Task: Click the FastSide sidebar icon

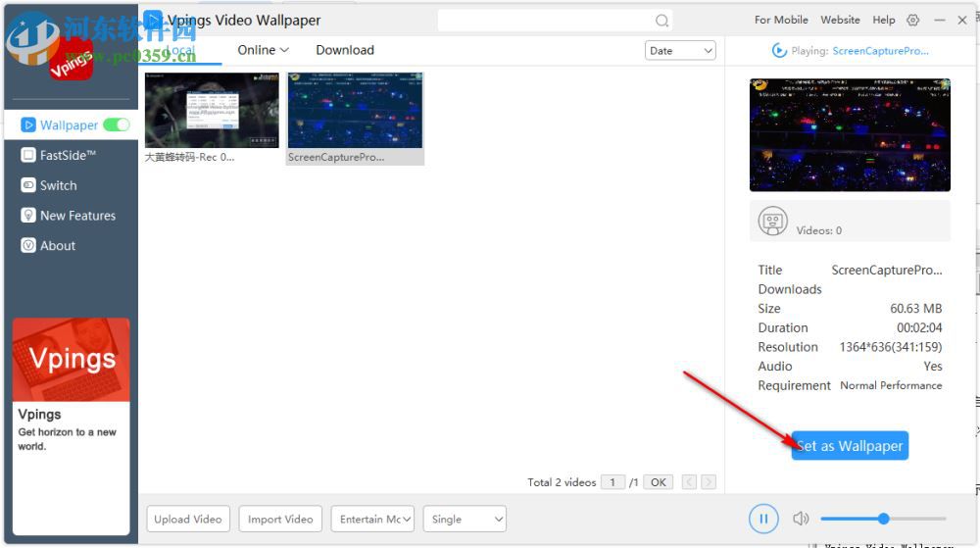Action: [x=28, y=155]
